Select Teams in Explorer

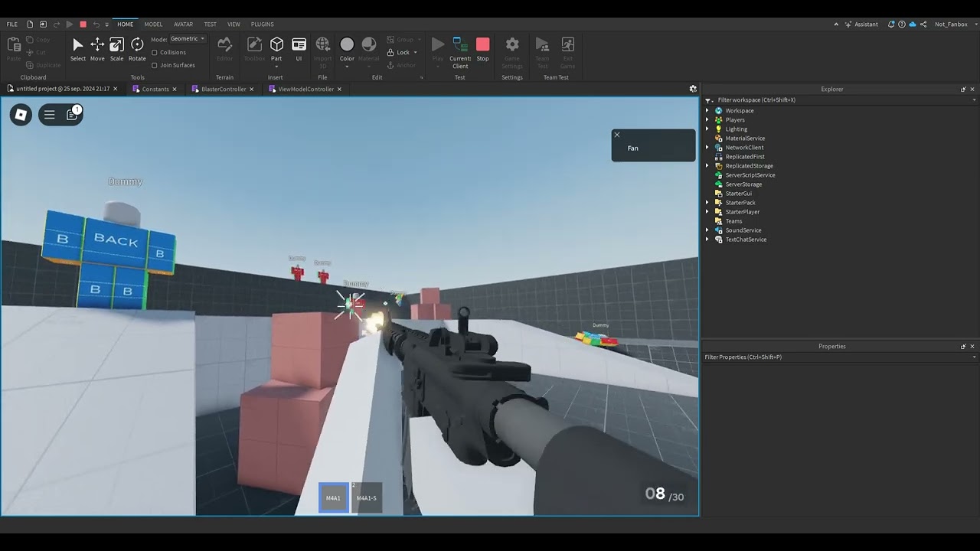(x=733, y=221)
